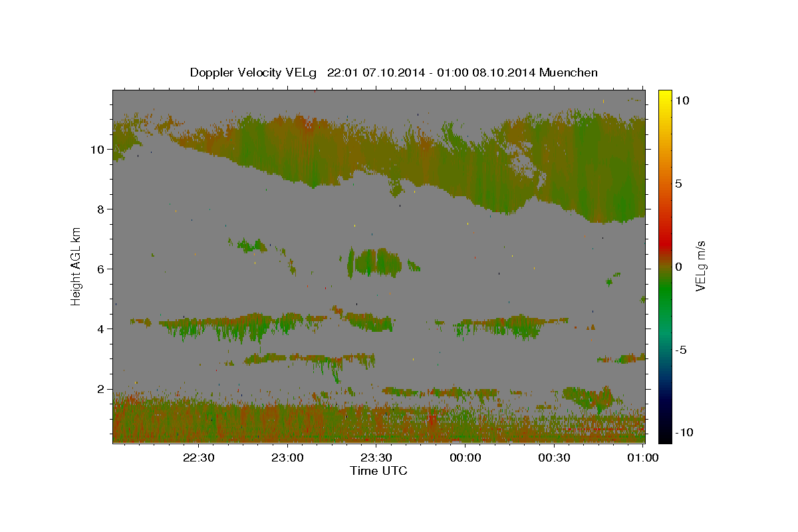Viewport: 798px width, 532px height.
Task: Select the 22:30 time tick label
Action: click(x=199, y=458)
